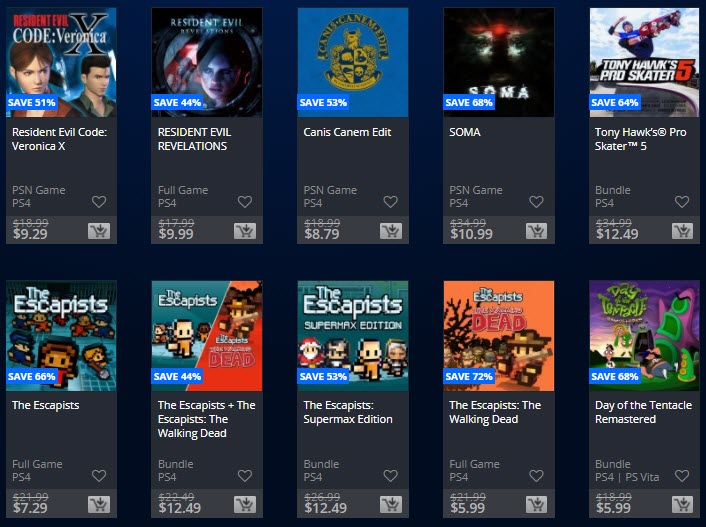This screenshot has width=706, height=527.
Task: Add SOMA to cart
Action: pos(536,231)
